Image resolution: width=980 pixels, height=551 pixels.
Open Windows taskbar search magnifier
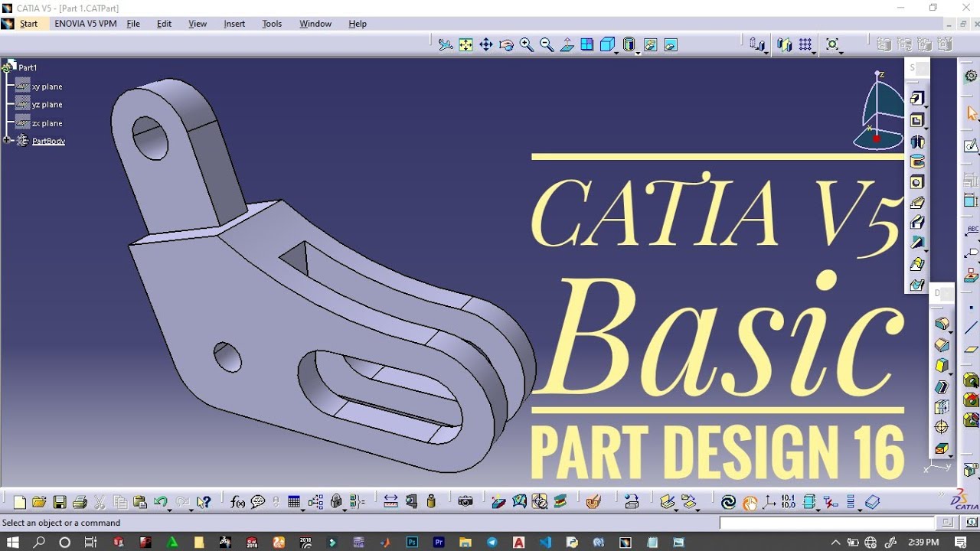pyautogui.click(x=39, y=542)
